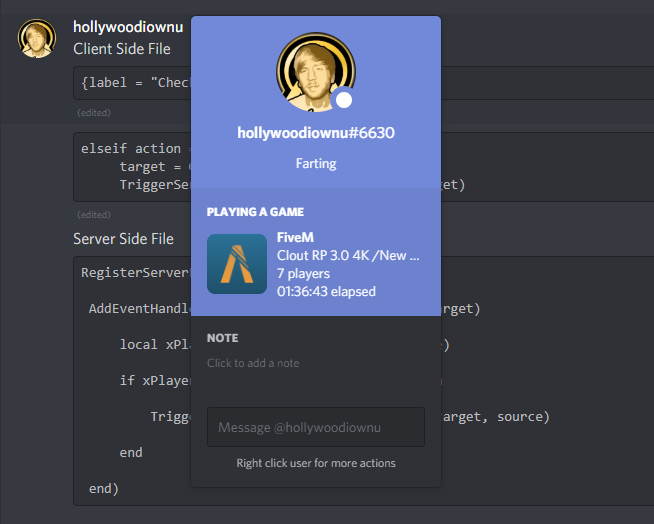Click the second '(edited)' label below elseif block
654x524 pixels.
(94, 215)
